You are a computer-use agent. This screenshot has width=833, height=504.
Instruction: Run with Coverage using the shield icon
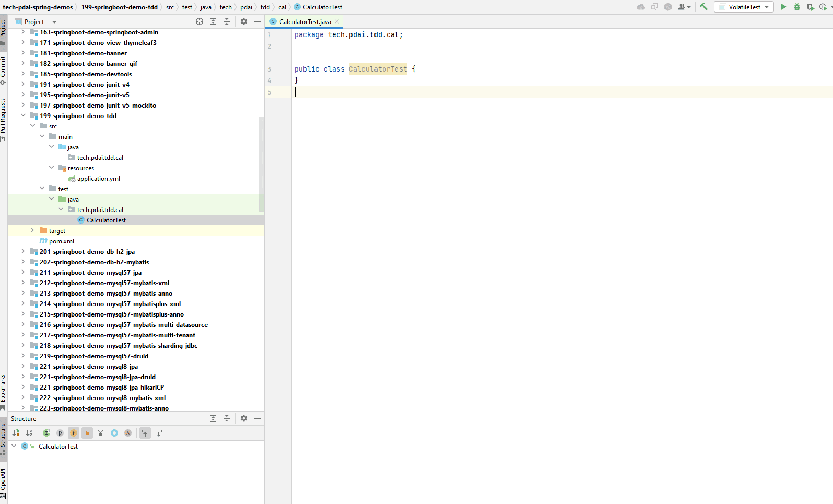pos(810,7)
